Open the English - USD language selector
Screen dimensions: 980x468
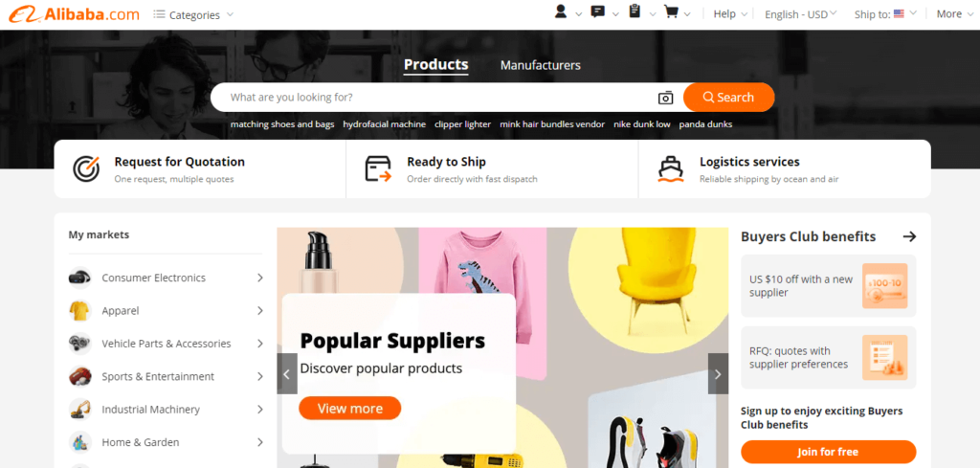[x=801, y=14]
